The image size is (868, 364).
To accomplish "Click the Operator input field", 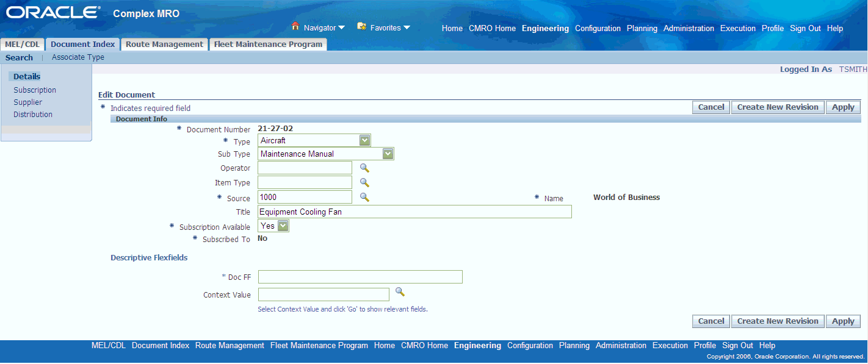I will pyautogui.click(x=305, y=168).
